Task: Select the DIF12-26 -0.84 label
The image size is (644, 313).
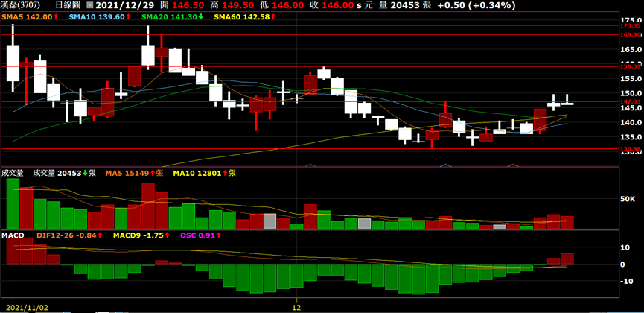Action: pyautogui.click(x=69, y=235)
